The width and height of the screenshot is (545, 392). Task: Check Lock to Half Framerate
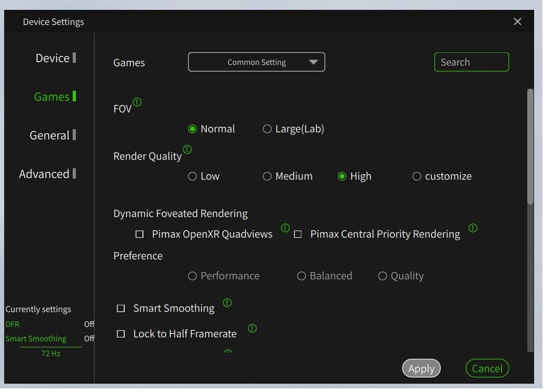pos(121,334)
